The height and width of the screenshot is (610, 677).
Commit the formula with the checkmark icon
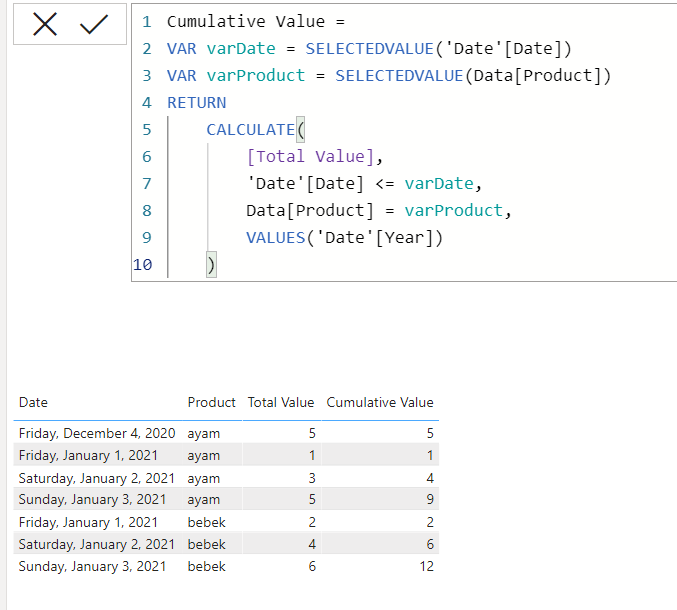click(94, 24)
